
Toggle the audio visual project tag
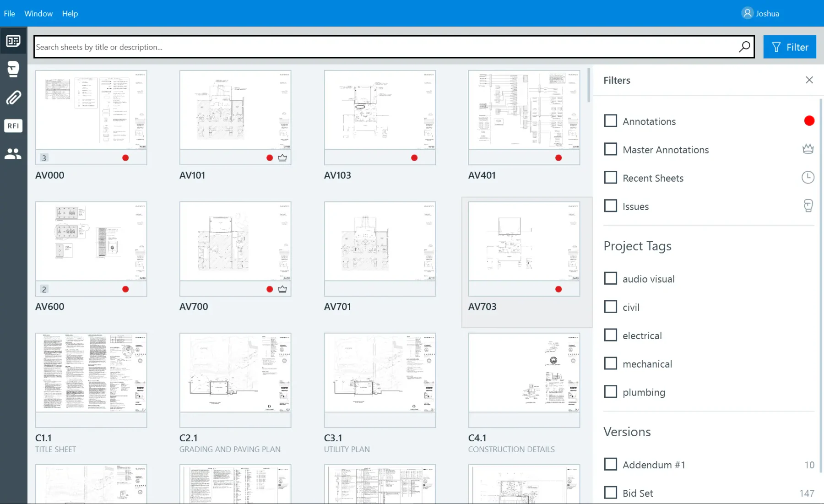(611, 278)
